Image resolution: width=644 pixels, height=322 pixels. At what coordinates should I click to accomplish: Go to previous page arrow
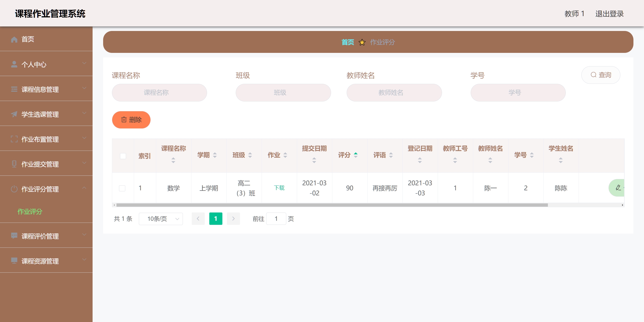[x=198, y=219]
